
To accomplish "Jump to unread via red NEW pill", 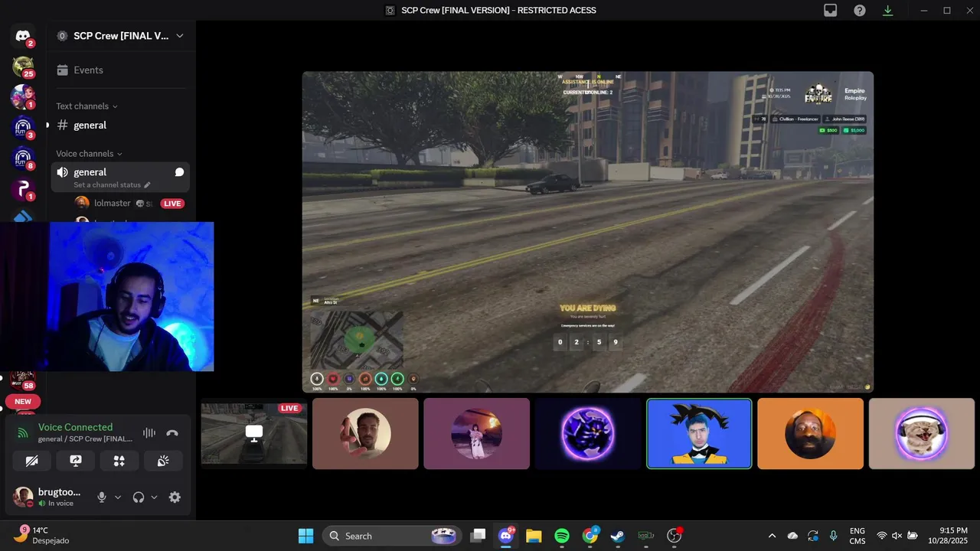I will tap(23, 402).
